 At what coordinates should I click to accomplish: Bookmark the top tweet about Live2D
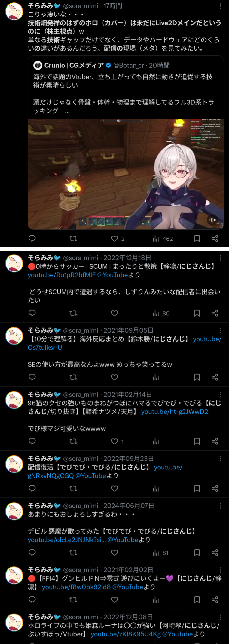point(197,239)
